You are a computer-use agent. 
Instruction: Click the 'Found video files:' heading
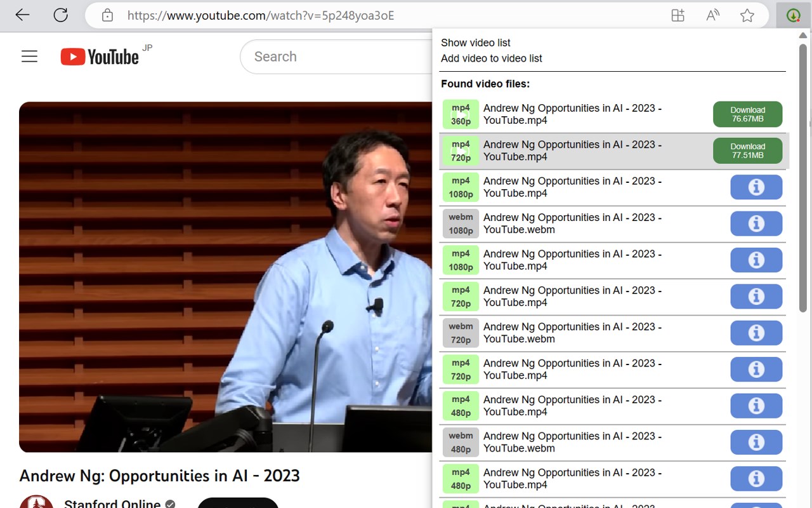coord(485,84)
